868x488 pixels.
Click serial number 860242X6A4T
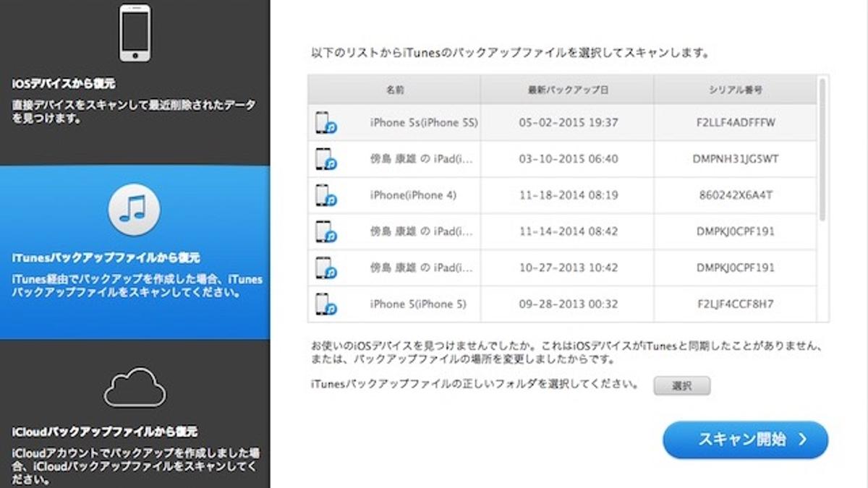736,195
